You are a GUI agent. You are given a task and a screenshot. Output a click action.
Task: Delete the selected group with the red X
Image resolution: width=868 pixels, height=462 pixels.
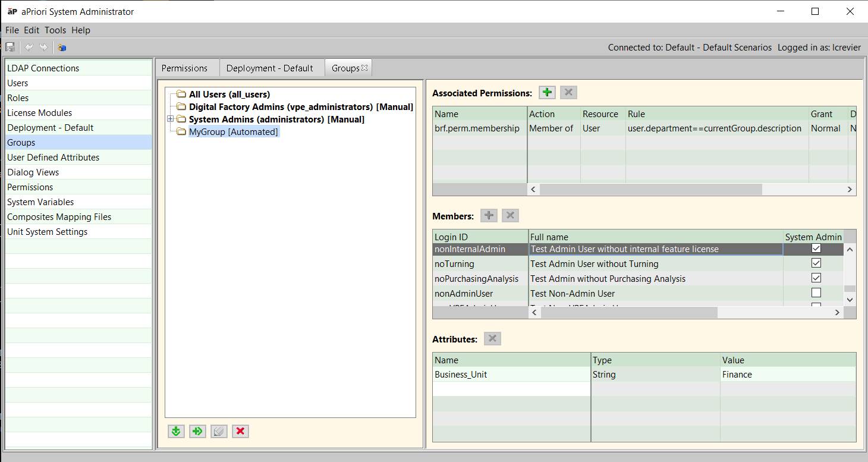(x=240, y=431)
